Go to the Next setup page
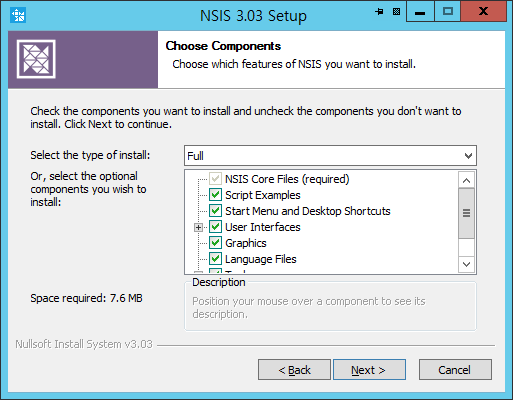Viewport: 513px width, 400px height. click(369, 370)
